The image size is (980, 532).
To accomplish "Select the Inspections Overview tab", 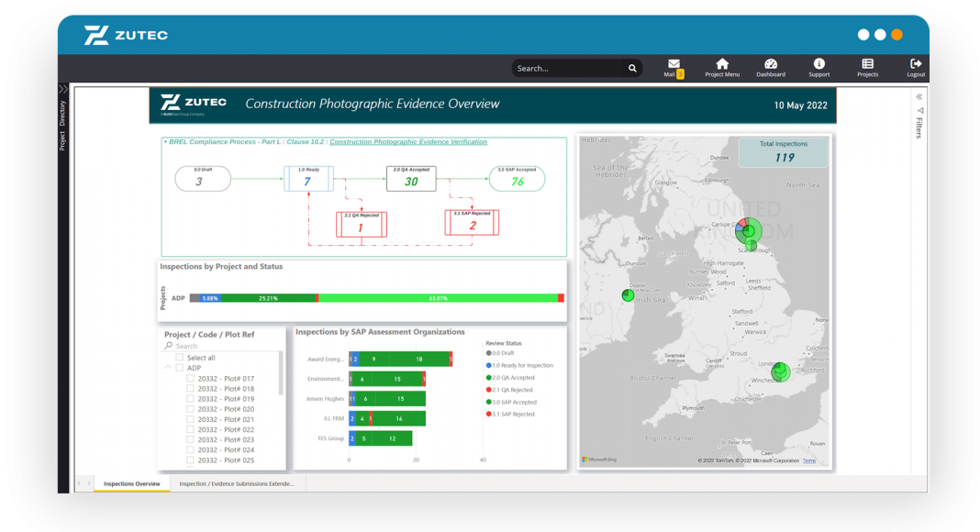I will pos(131,483).
